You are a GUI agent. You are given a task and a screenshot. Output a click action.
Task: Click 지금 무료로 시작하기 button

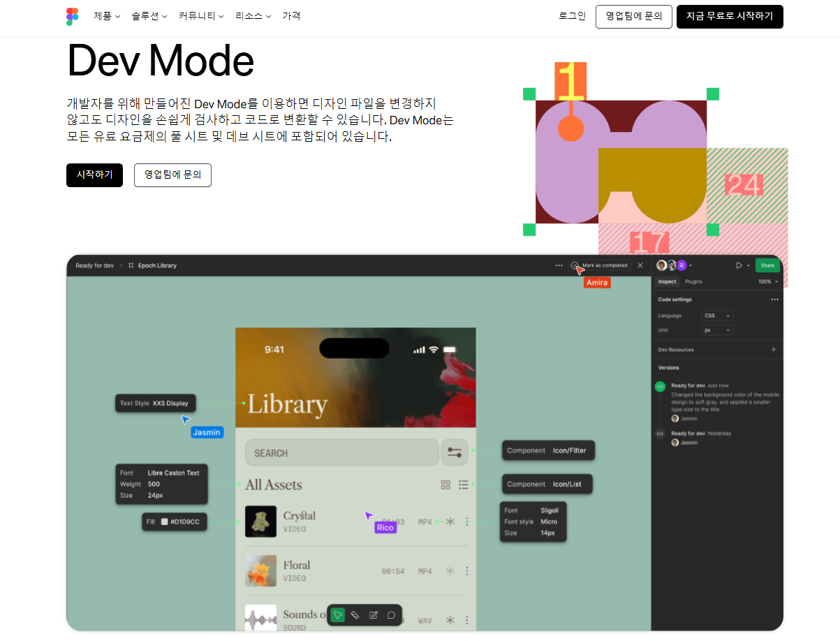pyautogui.click(x=730, y=17)
